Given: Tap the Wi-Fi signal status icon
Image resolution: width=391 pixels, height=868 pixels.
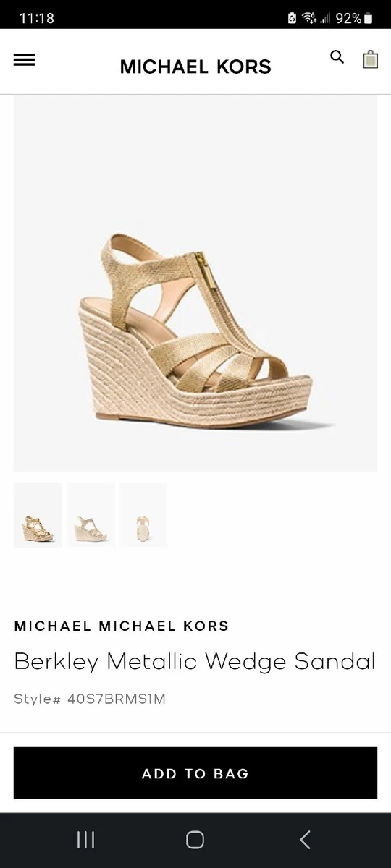Looking at the screenshot, I should (310, 18).
